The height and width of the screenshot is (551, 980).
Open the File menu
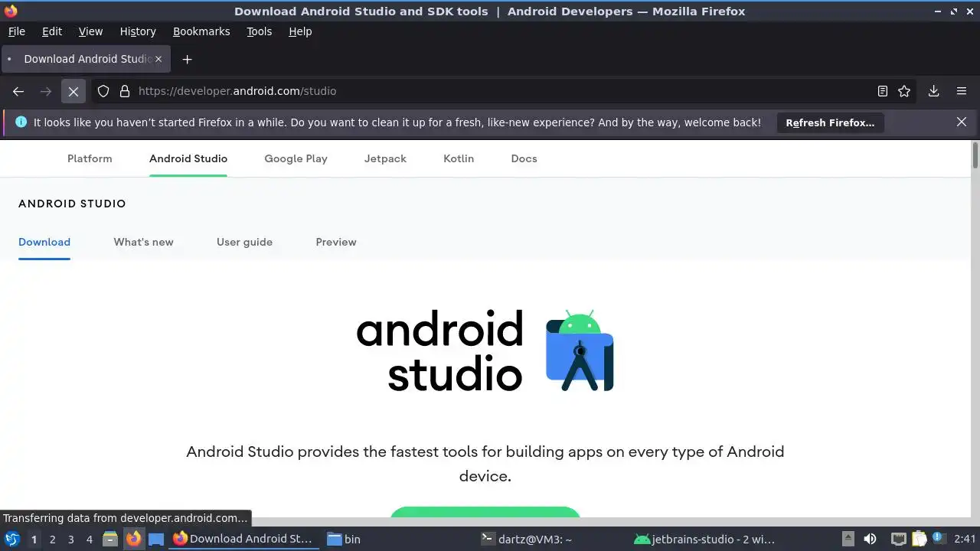(x=16, y=31)
